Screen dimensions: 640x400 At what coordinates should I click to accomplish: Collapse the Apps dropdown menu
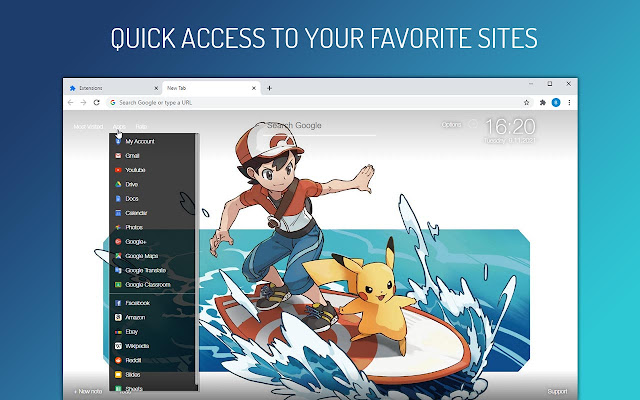[119, 127]
